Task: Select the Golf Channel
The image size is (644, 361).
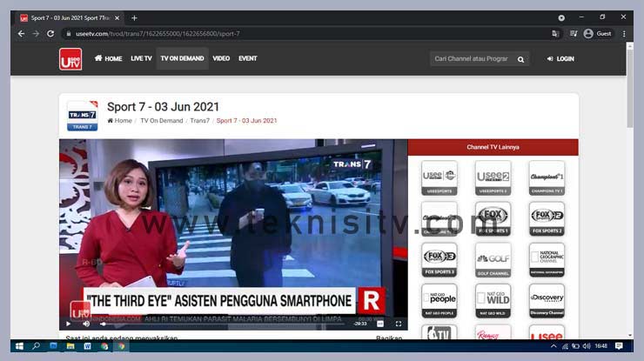Action: pyautogui.click(x=493, y=260)
